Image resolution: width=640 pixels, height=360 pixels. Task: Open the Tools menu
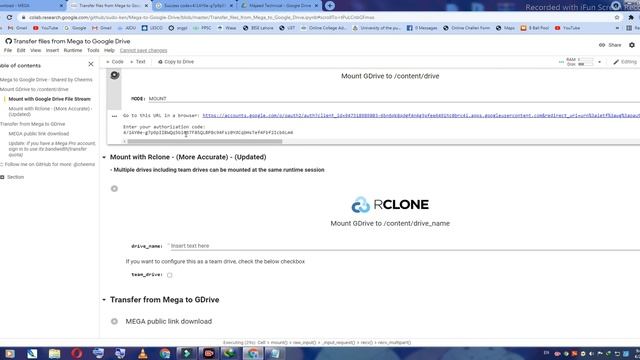93,50
